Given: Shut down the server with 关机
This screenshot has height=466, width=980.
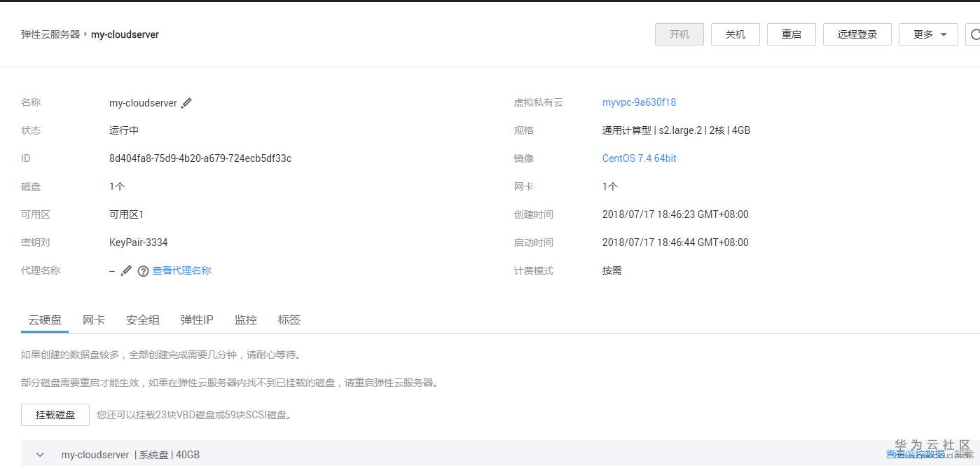Looking at the screenshot, I should (735, 34).
